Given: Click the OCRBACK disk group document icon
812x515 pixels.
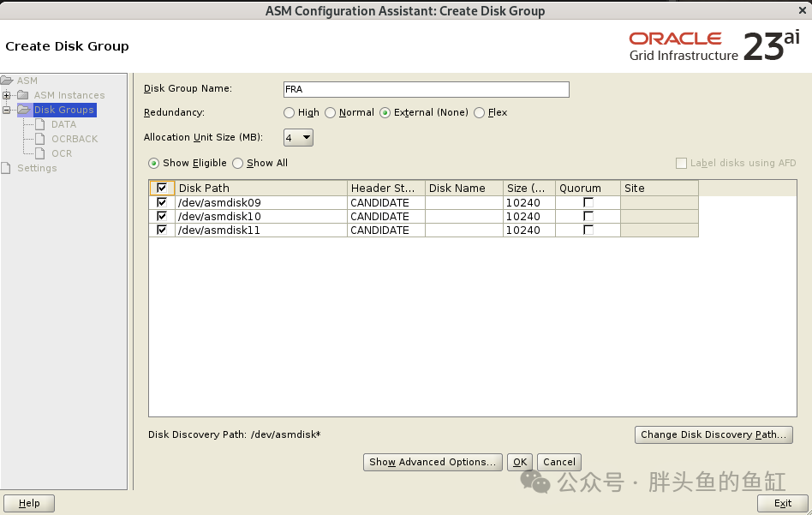Looking at the screenshot, I should pyautogui.click(x=40, y=139).
